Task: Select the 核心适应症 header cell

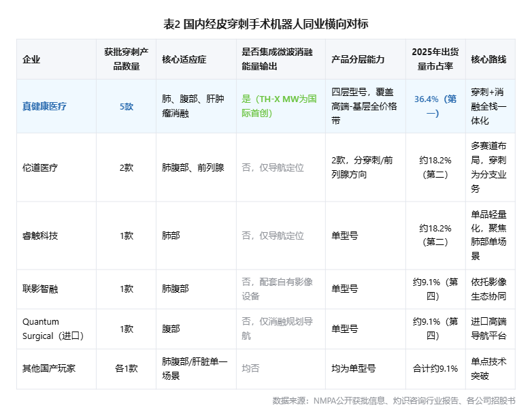Action: coord(184,59)
